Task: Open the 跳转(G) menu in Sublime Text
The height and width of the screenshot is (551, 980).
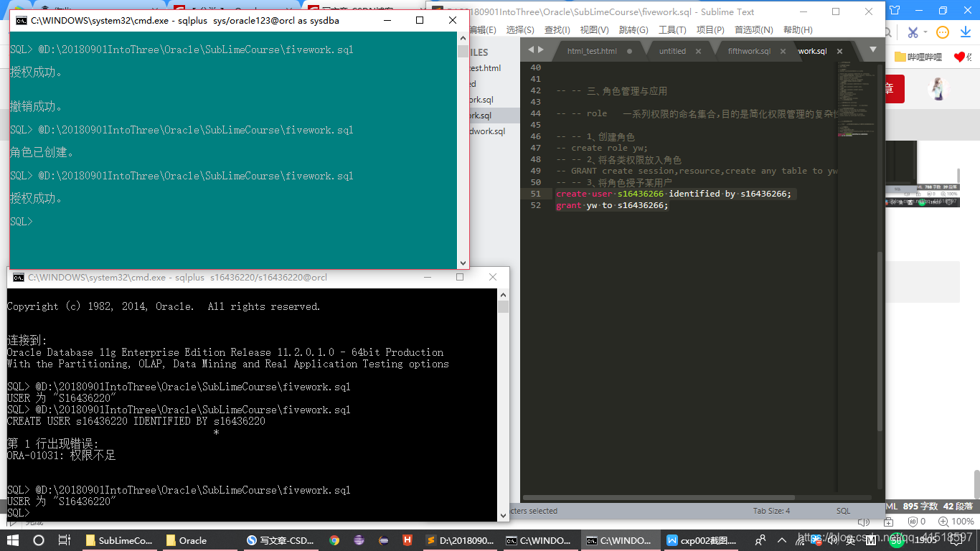Action: (633, 30)
